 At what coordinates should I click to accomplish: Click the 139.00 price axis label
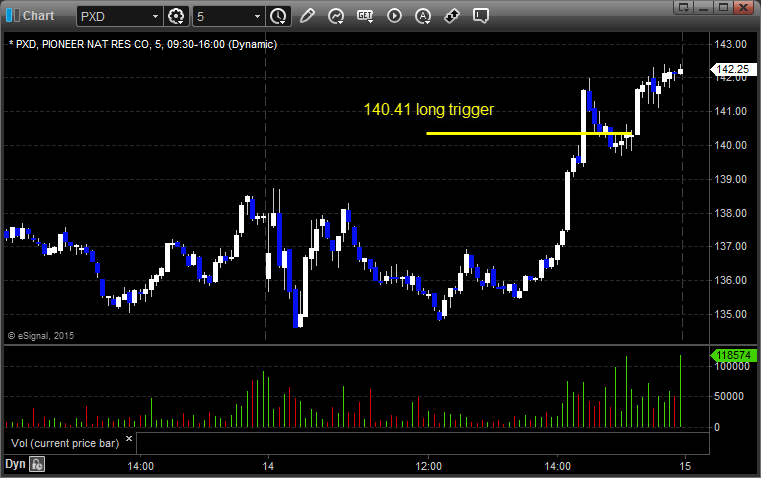coord(730,179)
